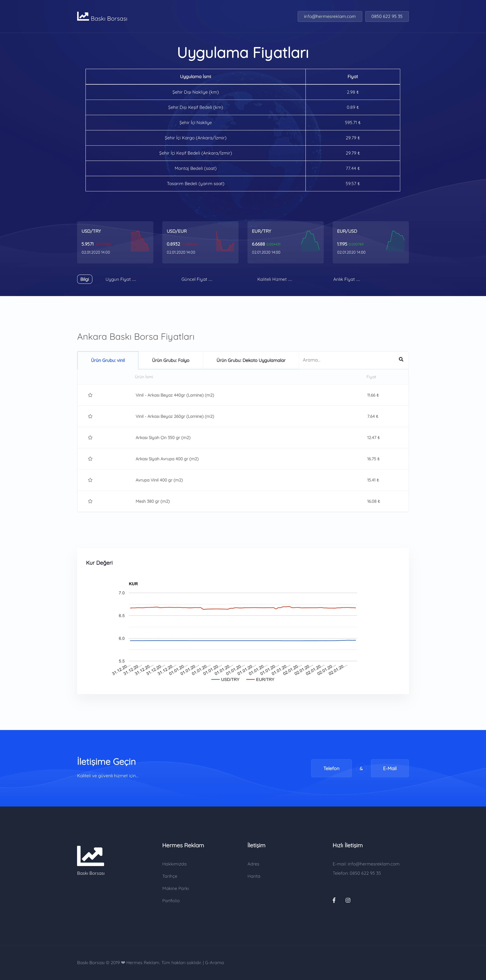Open the Tarihçe footer link
The width and height of the screenshot is (486, 980).
[x=170, y=876]
